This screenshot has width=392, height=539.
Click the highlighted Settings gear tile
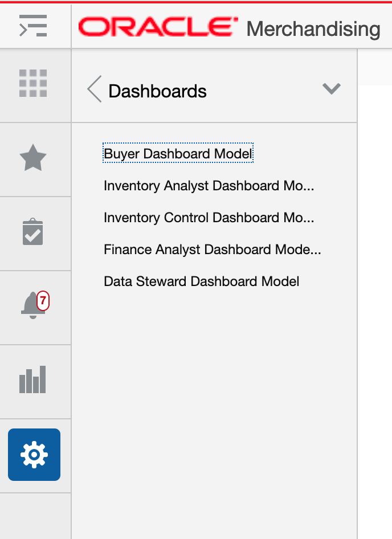(34, 454)
